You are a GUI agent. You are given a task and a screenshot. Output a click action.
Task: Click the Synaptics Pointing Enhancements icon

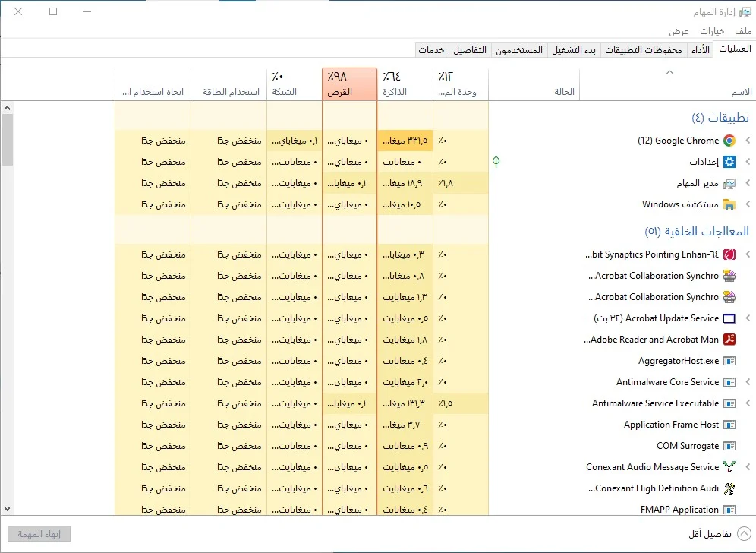point(729,254)
